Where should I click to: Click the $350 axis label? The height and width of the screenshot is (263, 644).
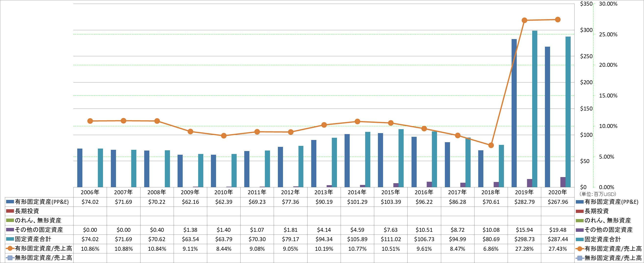[x=586, y=4]
